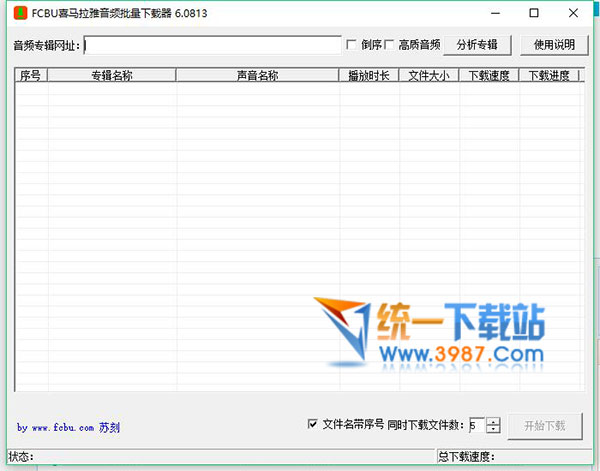Increase 同时下载文件数 with the up arrow
The width and height of the screenshot is (600, 471).
coord(493,421)
